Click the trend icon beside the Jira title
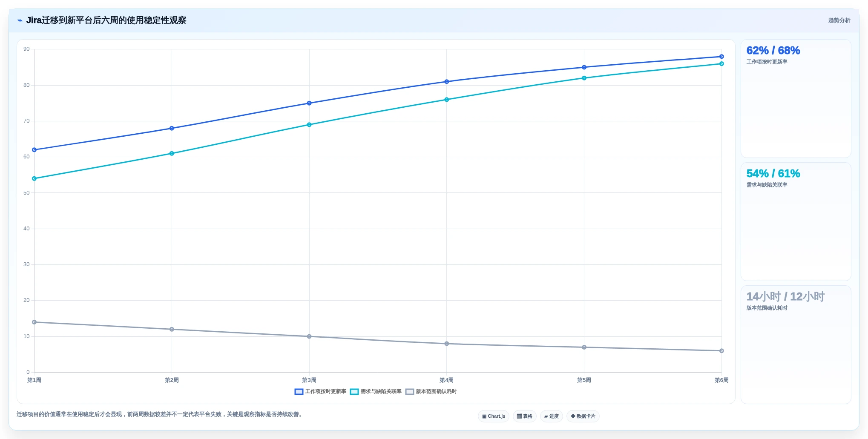 point(20,20)
